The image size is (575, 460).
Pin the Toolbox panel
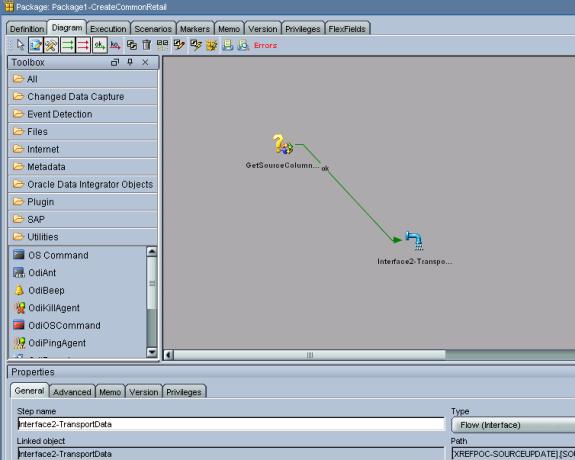click(x=130, y=62)
